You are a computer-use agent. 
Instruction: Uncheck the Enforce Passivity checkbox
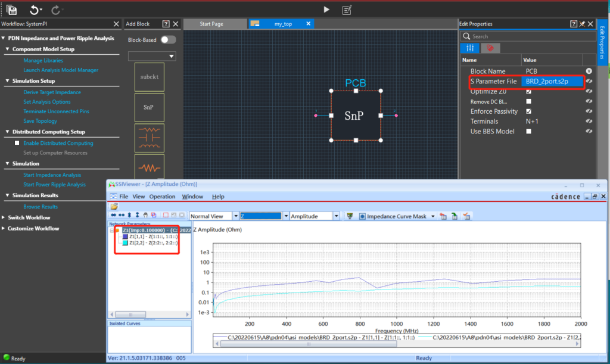[x=528, y=111]
